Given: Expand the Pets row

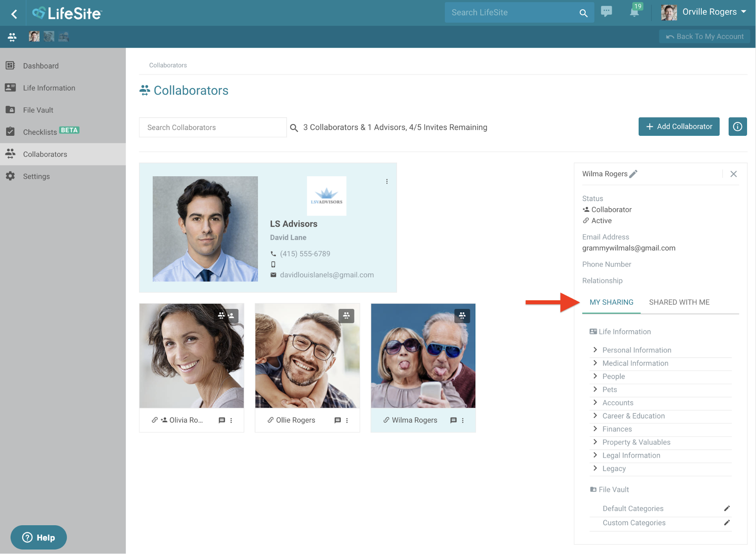Looking at the screenshot, I should [x=660, y=390].
